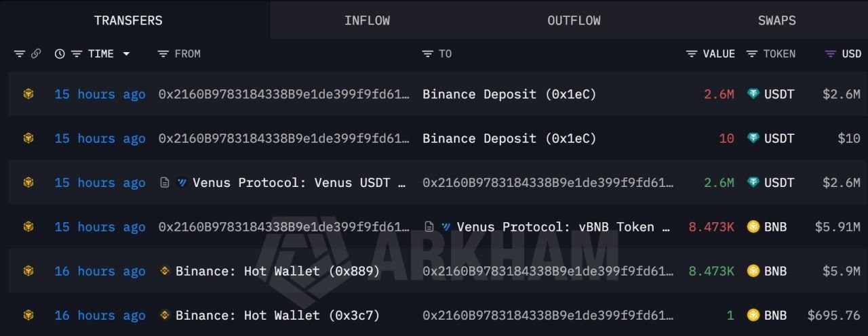The height and width of the screenshot is (336, 868).
Task: Expand the TIME sort dropdown arrow
Action: coord(126,54)
